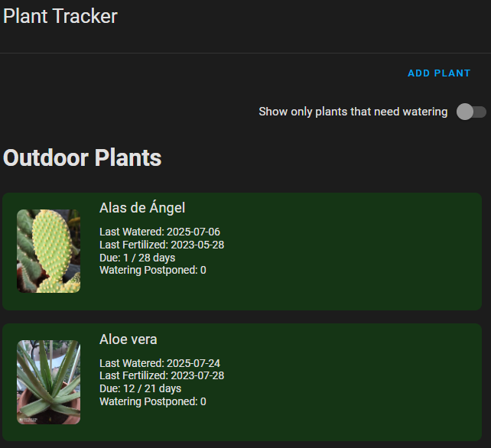Select the Outdoor Plants section heading
This screenshot has width=491, height=448.
click(x=83, y=157)
